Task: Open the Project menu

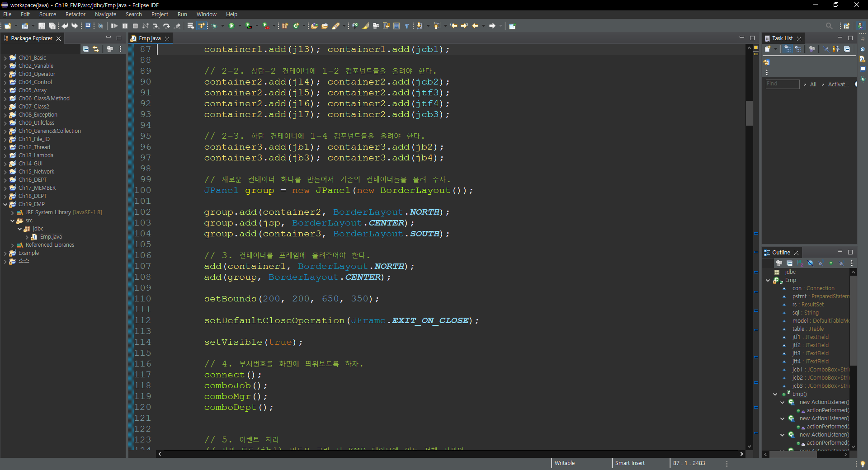Action: (x=160, y=14)
